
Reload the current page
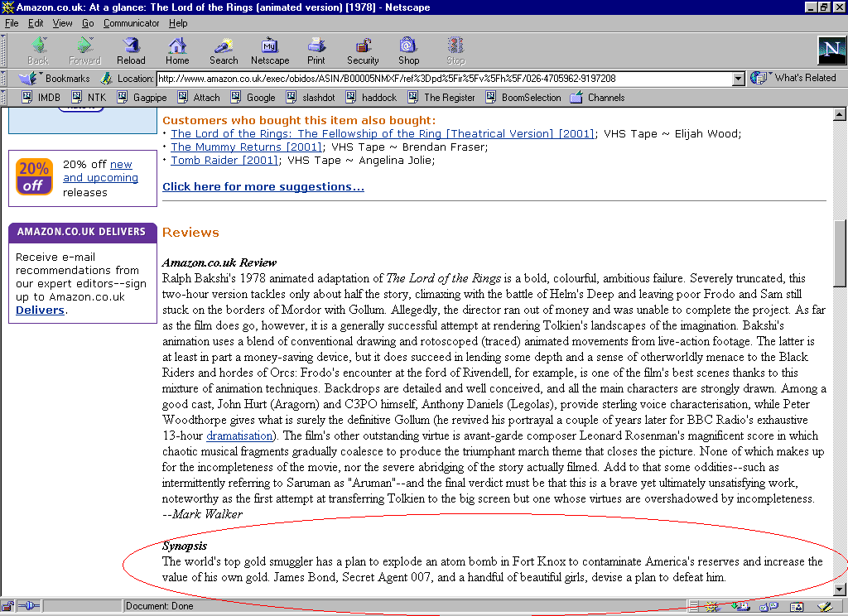[131, 51]
